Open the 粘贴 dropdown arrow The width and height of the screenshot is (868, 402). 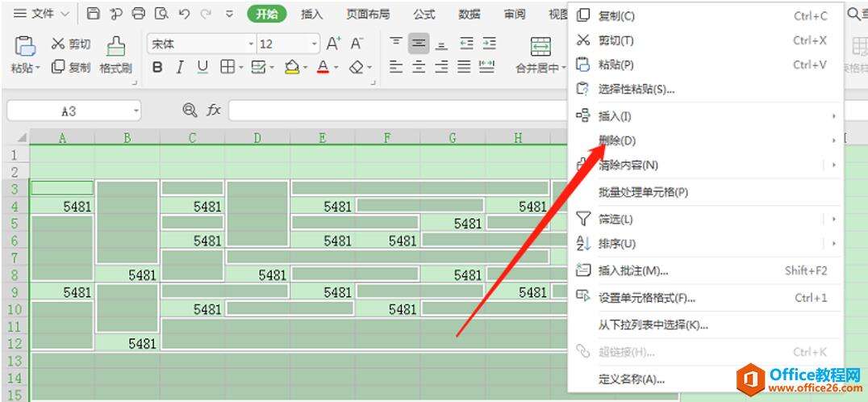click(38, 69)
